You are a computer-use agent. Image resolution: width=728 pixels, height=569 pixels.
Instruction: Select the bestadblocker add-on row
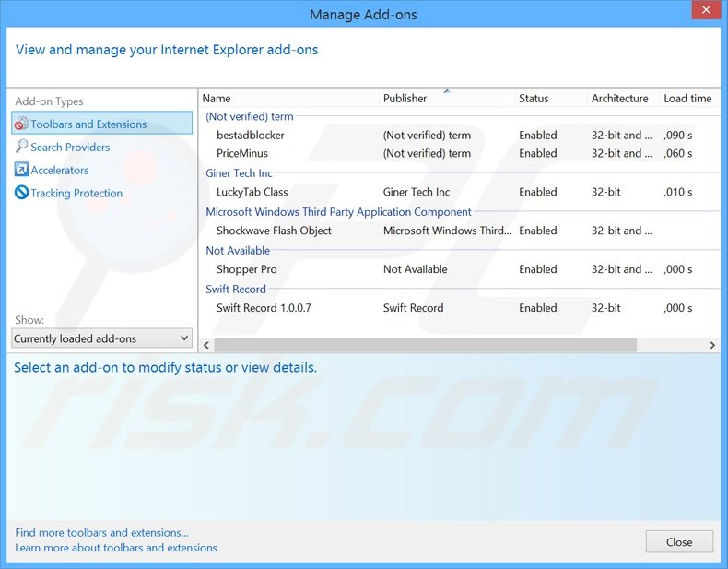pyautogui.click(x=460, y=136)
